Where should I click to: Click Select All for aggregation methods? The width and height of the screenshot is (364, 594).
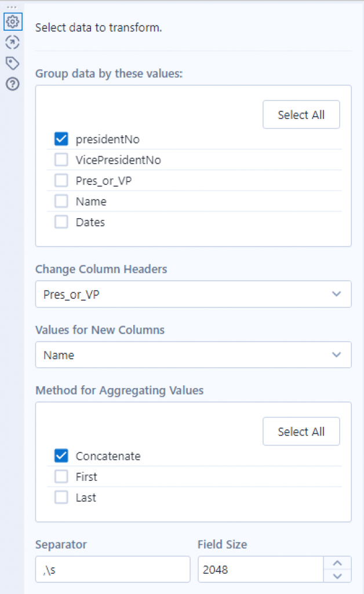tap(301, 432)
